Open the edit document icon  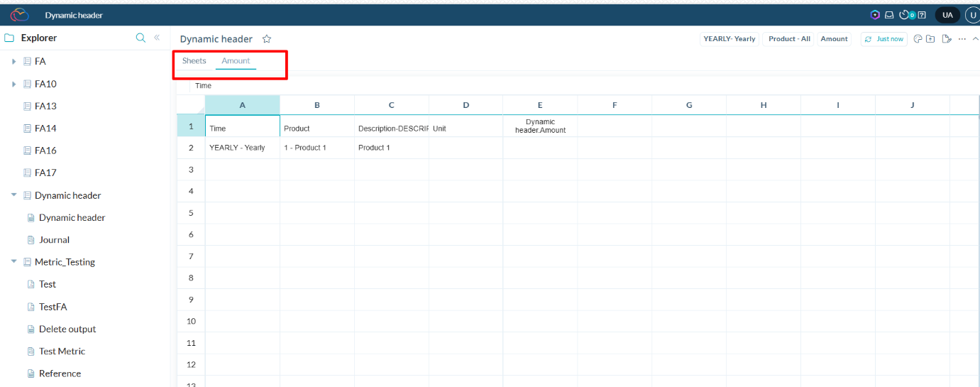coord(946,39)
